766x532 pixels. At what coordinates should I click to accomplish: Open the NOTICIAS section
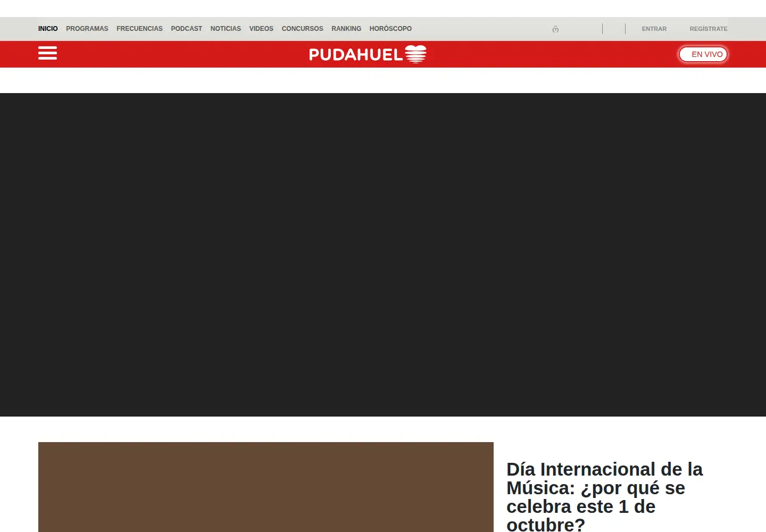tap(226, 29)
